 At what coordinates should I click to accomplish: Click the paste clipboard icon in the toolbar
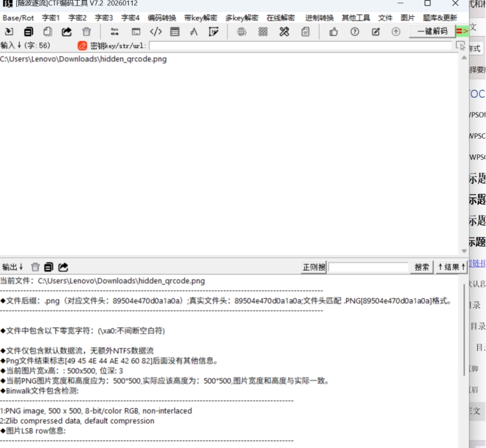48,32
